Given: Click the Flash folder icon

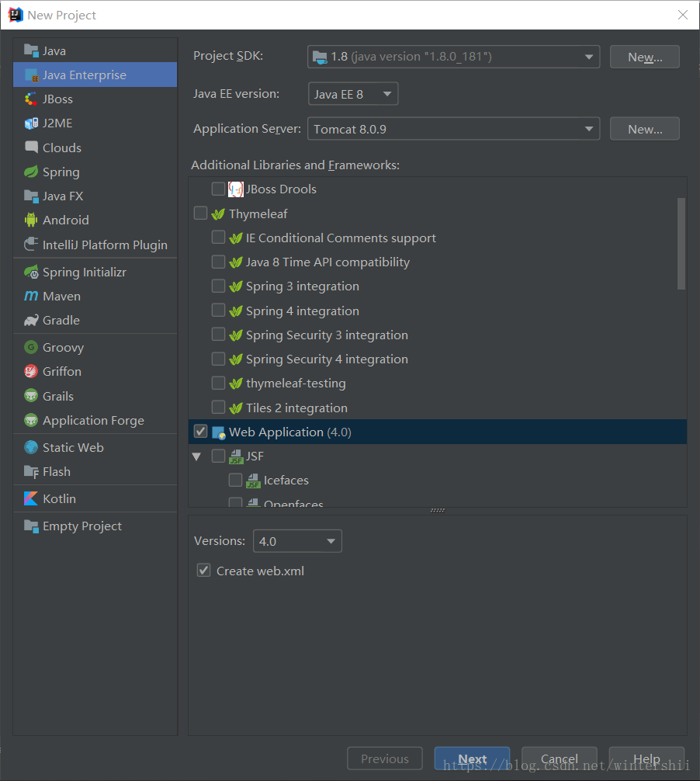Looking at the screenshot, I should (31, 472).
